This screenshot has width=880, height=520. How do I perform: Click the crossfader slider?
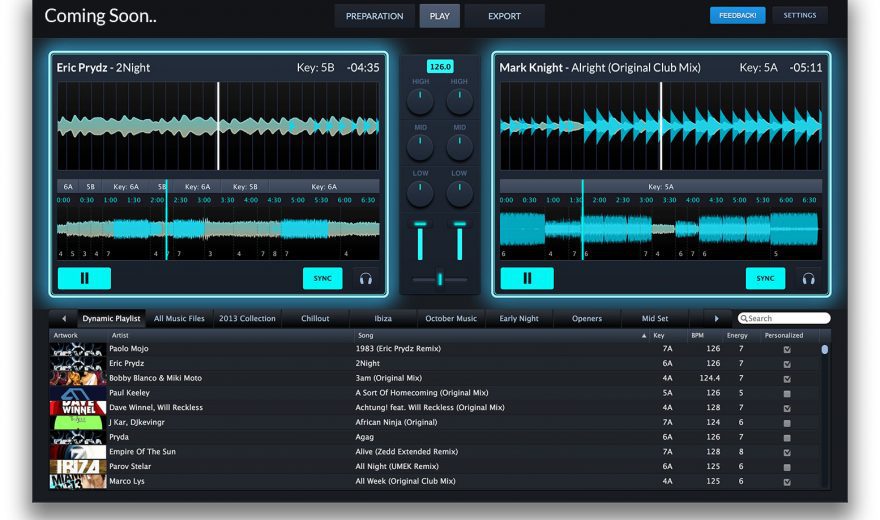coord(439,279)
